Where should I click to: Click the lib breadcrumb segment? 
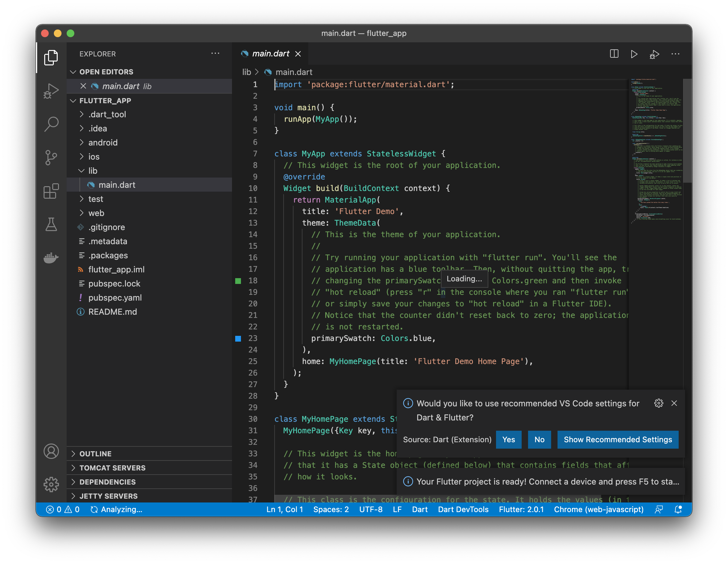pos(247,72)
